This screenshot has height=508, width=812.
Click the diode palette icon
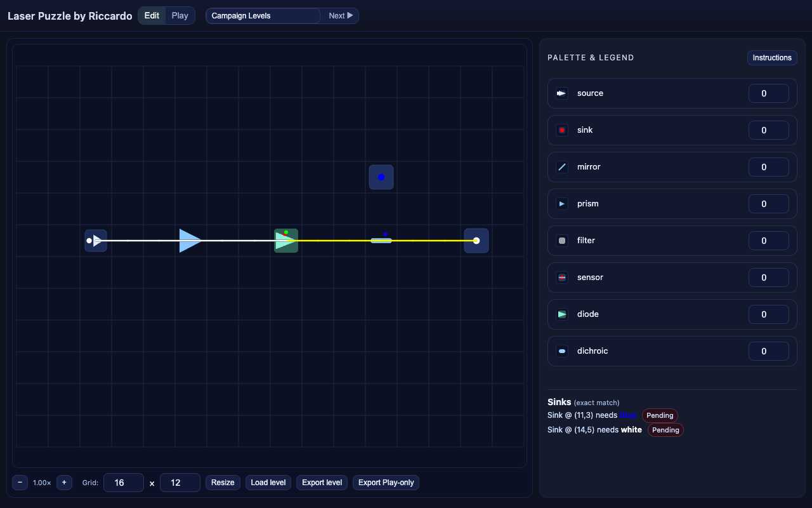(x=561, y=314)
